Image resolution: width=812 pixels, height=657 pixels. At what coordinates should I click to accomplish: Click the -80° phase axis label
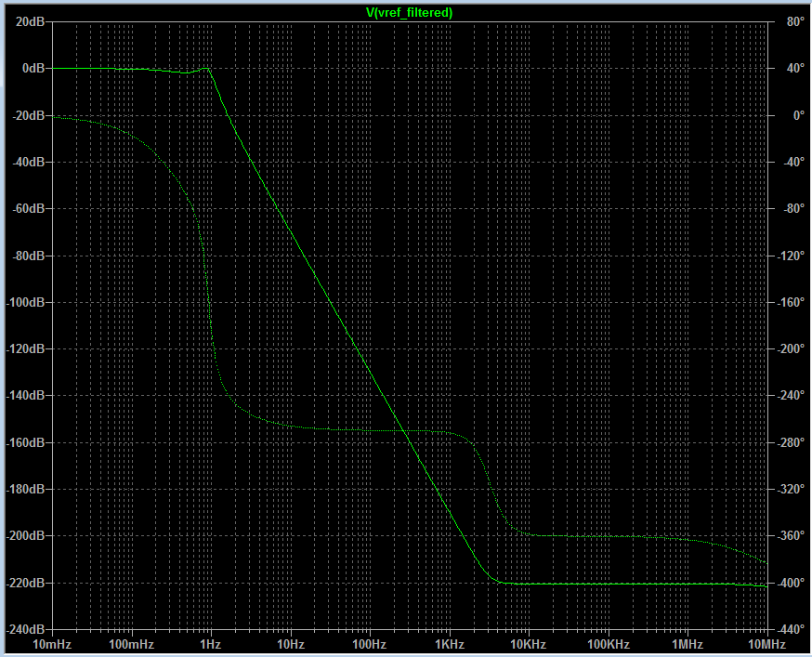click(793, 209)
